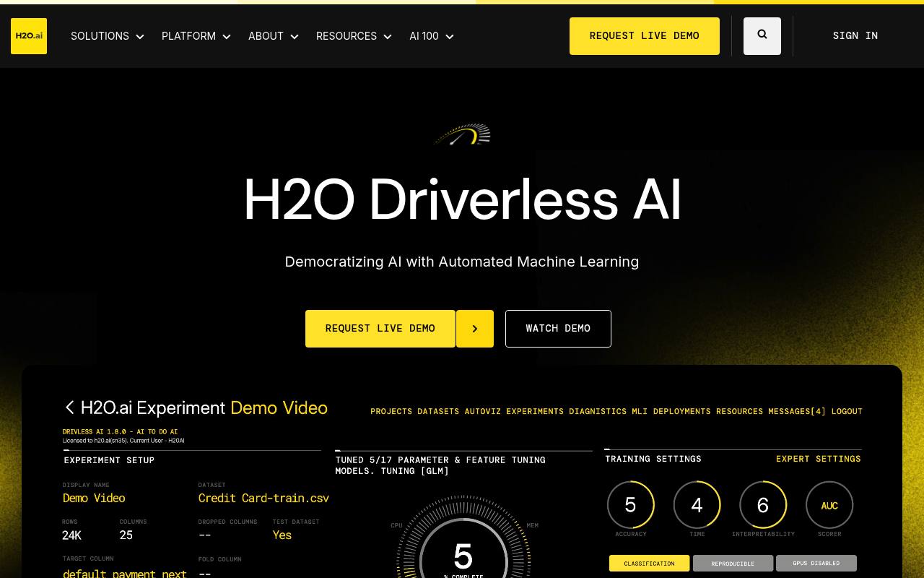924x578 pixels.
Task: Toggle the GPUs Disabled button
Action: pos(816,564)
